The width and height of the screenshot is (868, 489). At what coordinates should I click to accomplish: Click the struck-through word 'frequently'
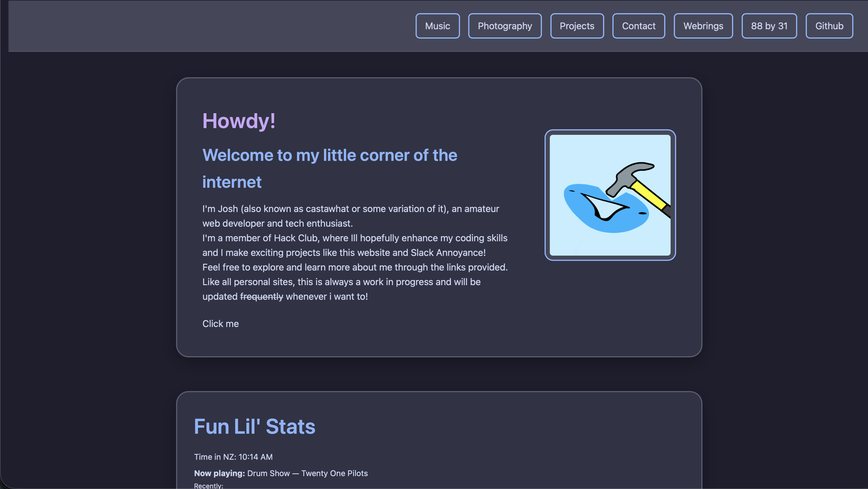(261, 297)
